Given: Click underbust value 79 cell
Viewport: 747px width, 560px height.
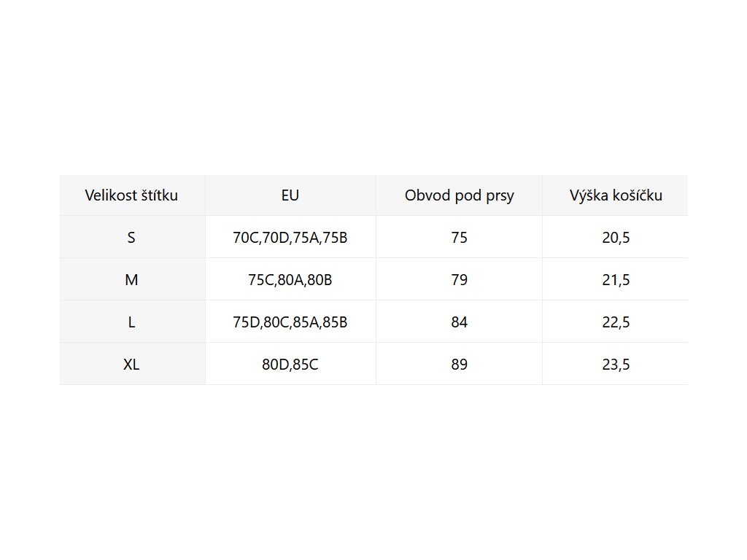Looking at the screenshot, I should click(x=460, y=280).
